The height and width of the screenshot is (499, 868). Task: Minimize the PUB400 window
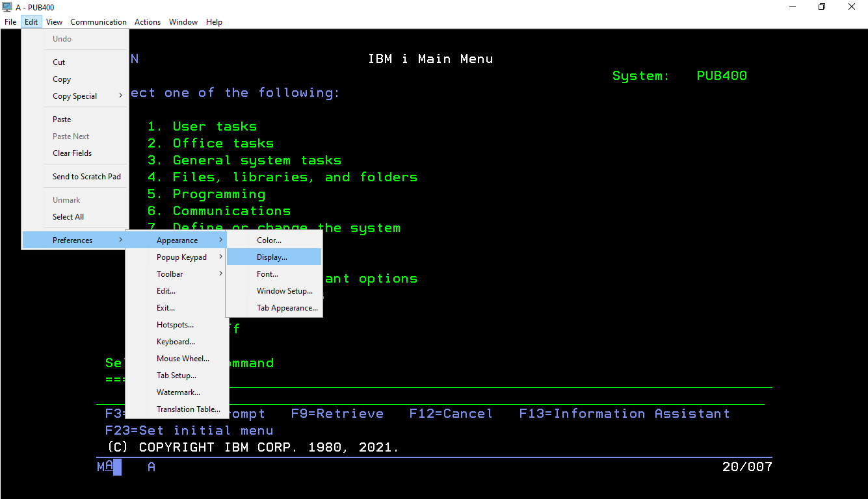(x=792, y=7)
